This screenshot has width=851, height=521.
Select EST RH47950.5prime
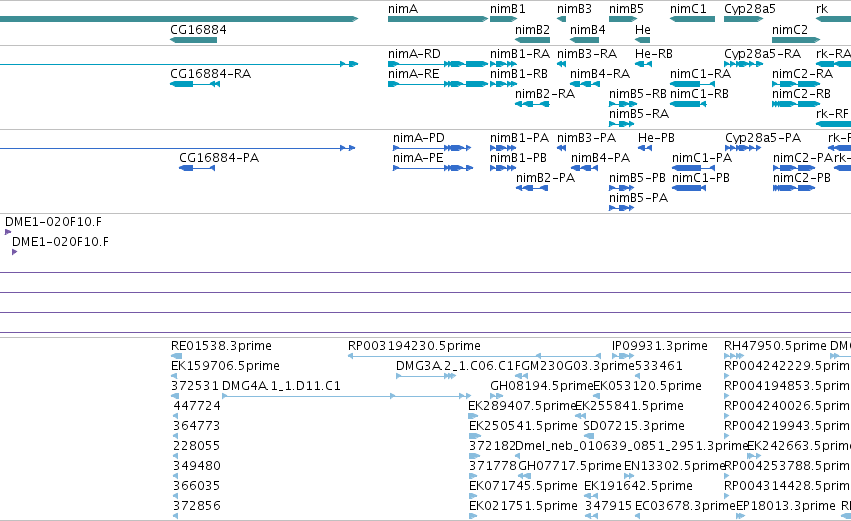point(775,346)
